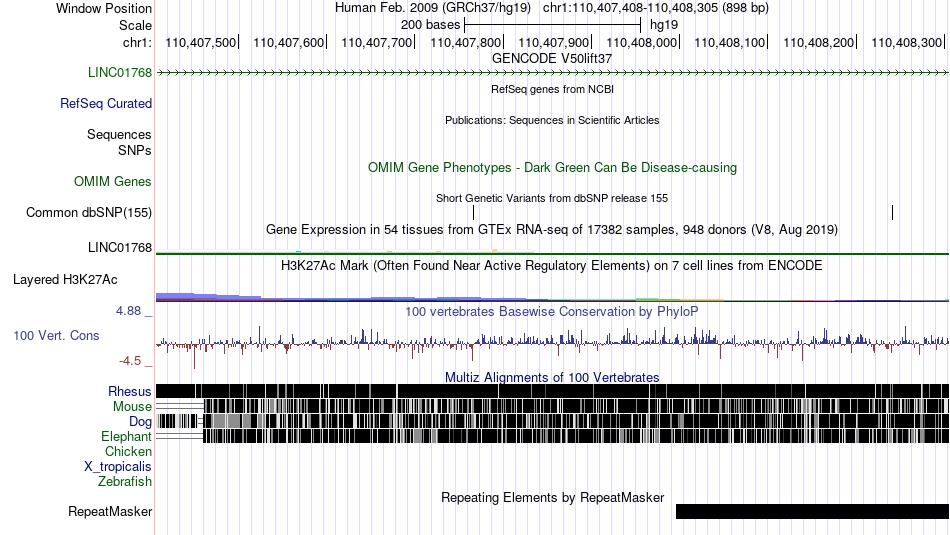Image resolution: width=950 pixels, height=535 pixels.
Task: Click the Scale label
Action: [x=135, y=25]
